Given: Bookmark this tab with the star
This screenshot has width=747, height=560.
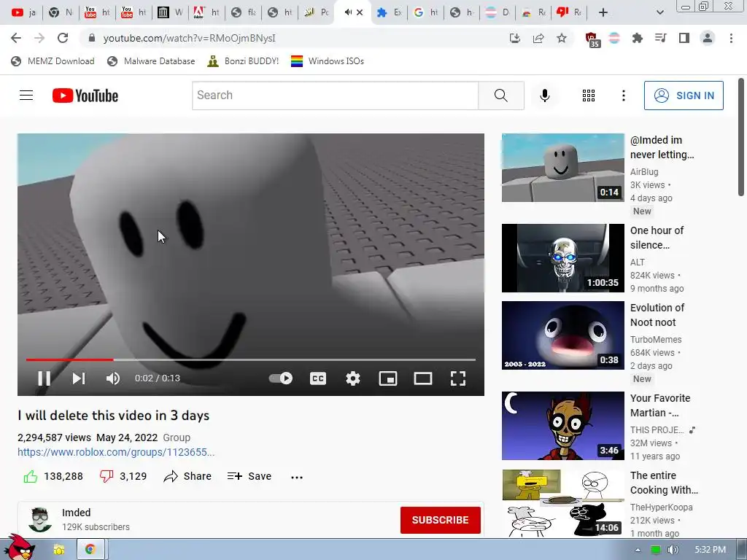Looking at the screenshot, I should (562, 38).
